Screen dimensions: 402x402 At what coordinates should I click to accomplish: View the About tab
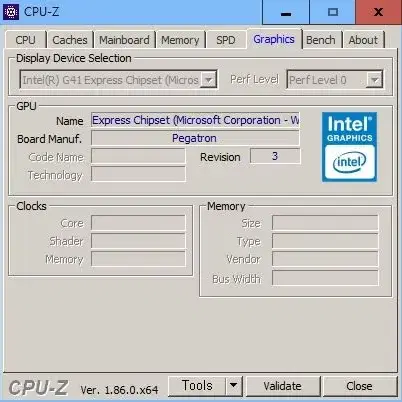pyautogui.click(x=363, y=40)
